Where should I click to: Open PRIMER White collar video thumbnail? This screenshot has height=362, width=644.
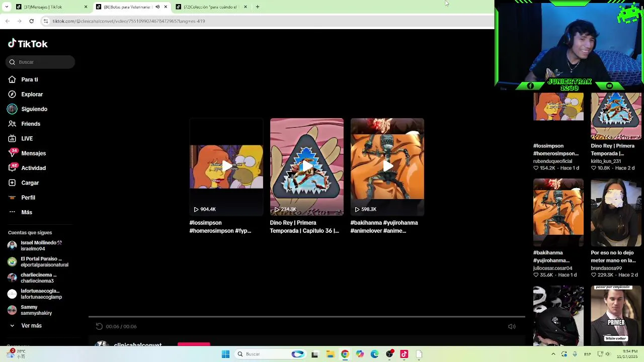point(616,315)
